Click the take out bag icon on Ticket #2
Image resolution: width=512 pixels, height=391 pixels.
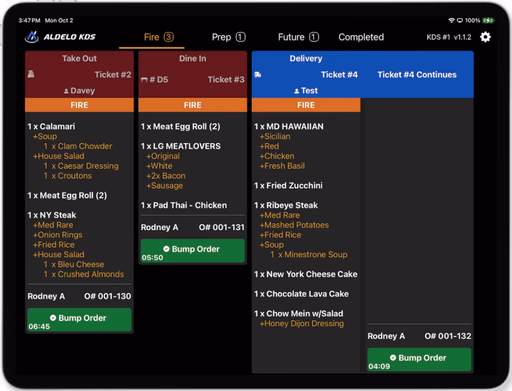click(31, 74)
